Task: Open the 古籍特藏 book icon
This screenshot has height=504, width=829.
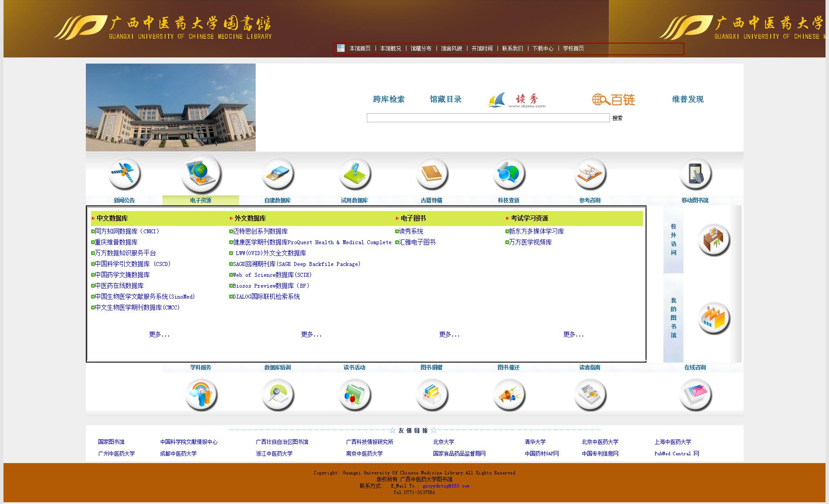Action: (432, 173)
